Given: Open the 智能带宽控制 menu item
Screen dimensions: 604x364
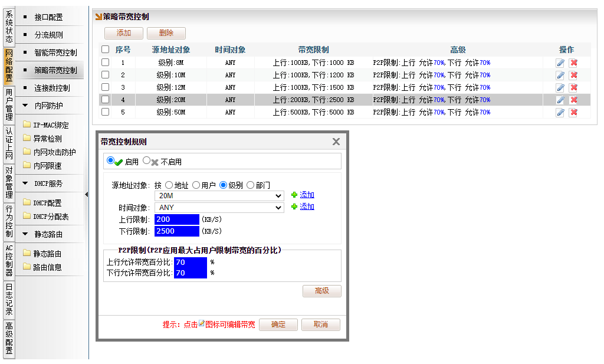Looking at the screenshot, I should tap(55, 53).
